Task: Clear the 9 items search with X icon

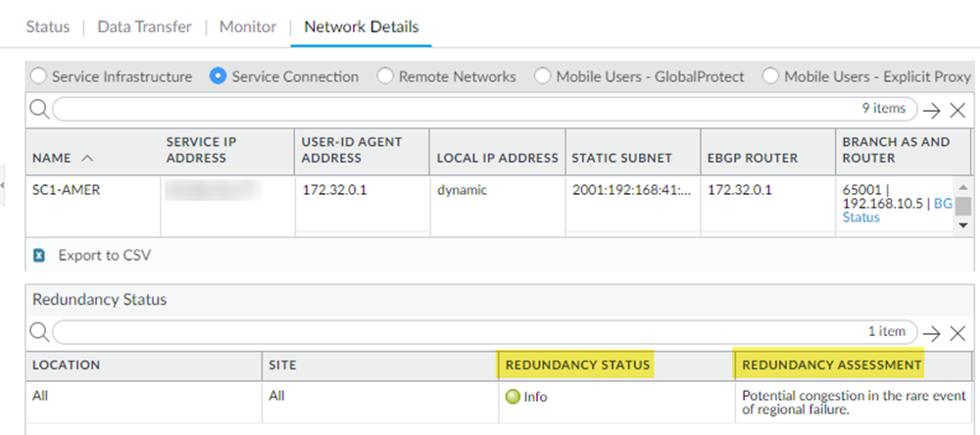Action: click(x=957, y=110)
